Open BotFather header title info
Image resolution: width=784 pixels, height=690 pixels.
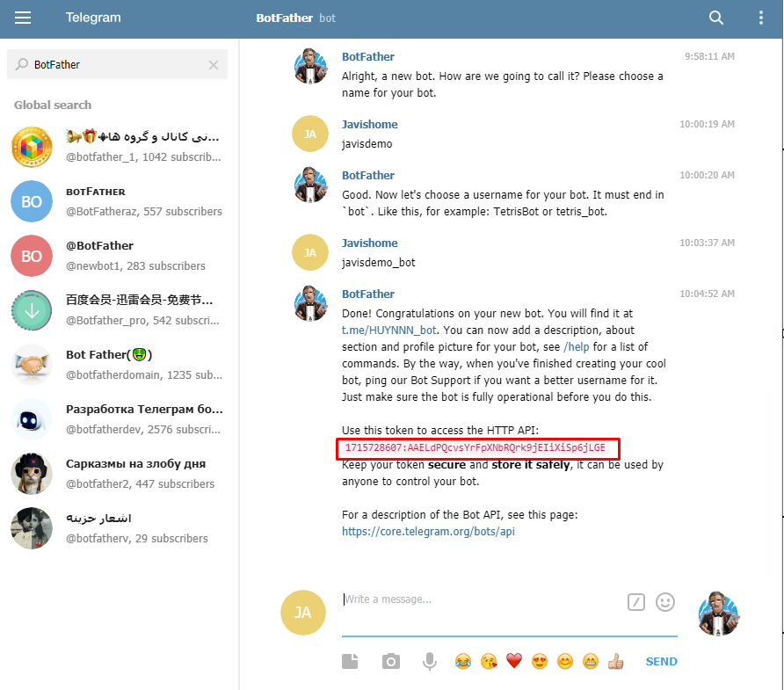click(x=295, y=18)
